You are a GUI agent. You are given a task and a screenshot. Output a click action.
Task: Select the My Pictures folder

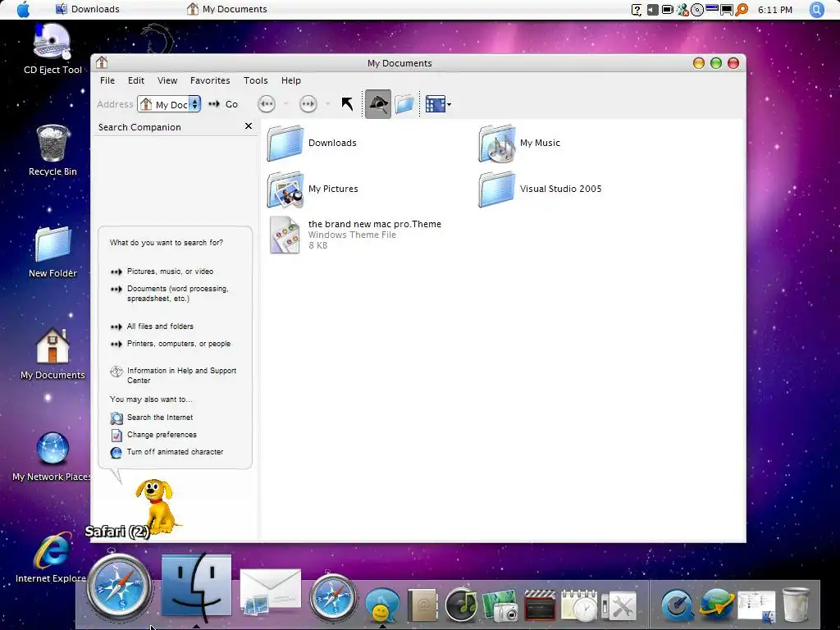[313, 189]
